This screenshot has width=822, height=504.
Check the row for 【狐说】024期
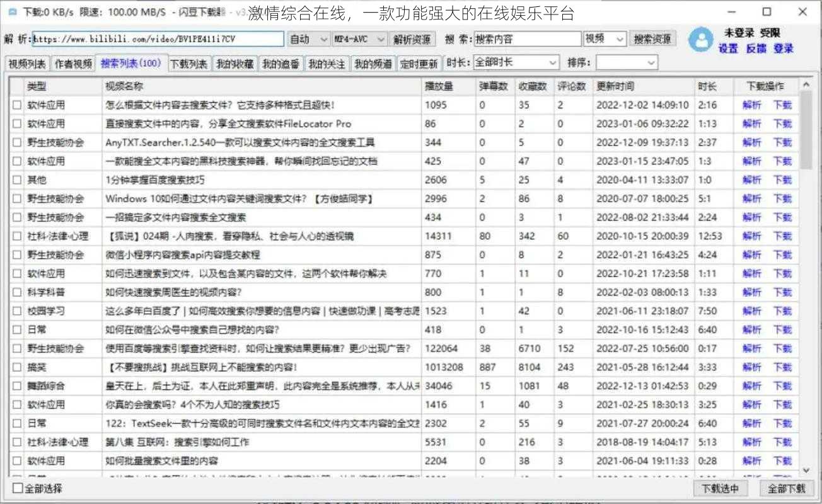[x=16, y=236]
